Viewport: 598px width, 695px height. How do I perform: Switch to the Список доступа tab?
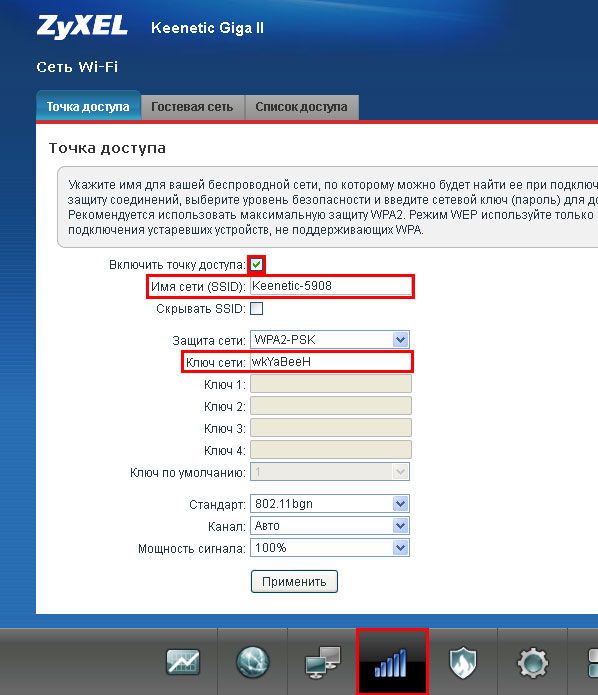[x=301, y=107]
